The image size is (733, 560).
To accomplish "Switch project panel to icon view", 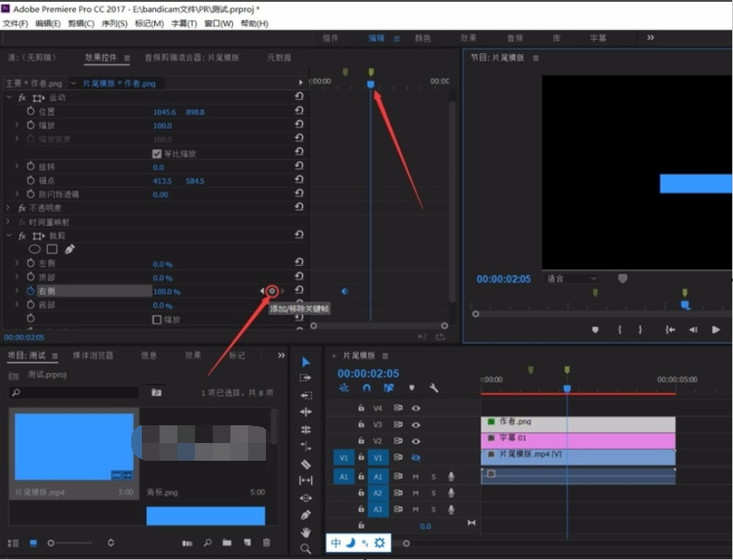I will 33,543.
